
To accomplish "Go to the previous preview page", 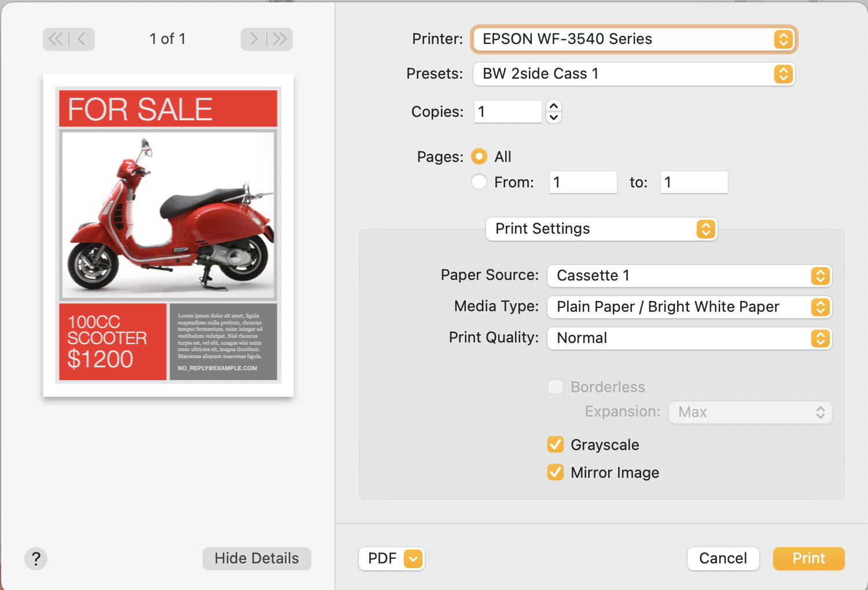I will click(x=82, y=39).
